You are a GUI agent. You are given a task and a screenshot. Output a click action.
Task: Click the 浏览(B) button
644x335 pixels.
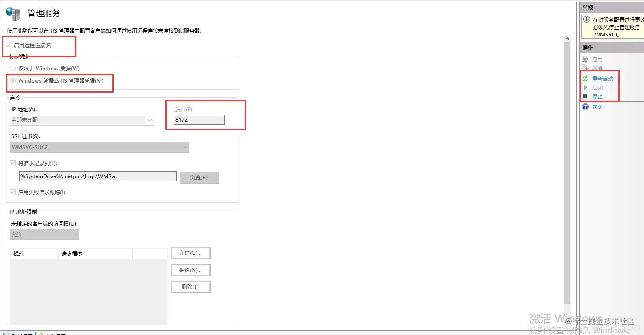[199, 178]
